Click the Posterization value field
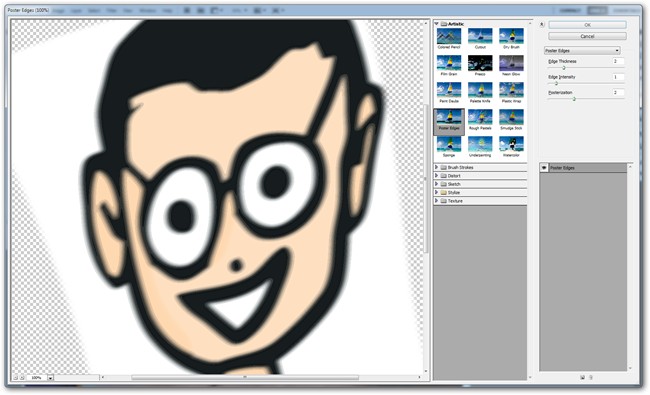650x395 pixels. tap(618, 92)
